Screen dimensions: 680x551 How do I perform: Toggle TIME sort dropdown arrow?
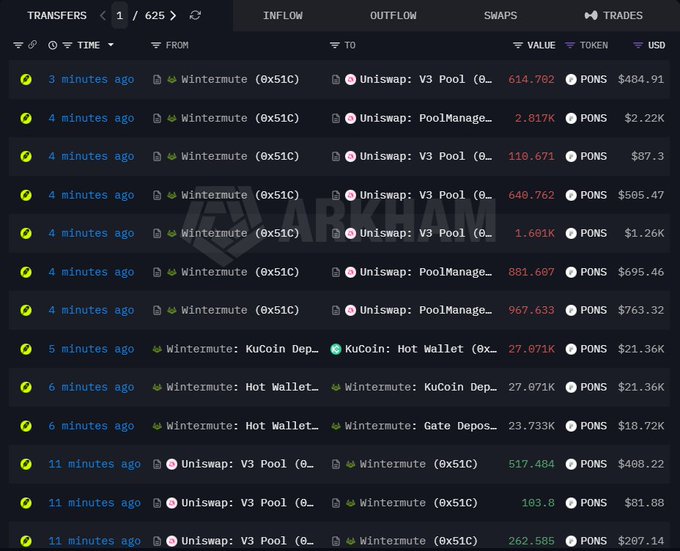[x=111, y=45]
